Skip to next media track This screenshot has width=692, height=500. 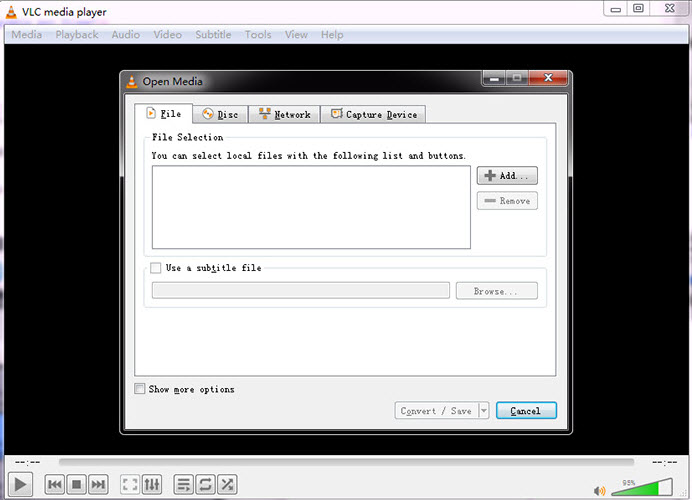pyautogui.click(x=98, y=485)
